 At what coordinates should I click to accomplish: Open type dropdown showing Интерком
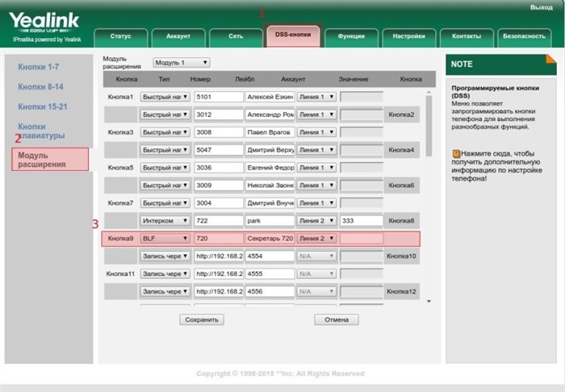(x=165, y=221)
